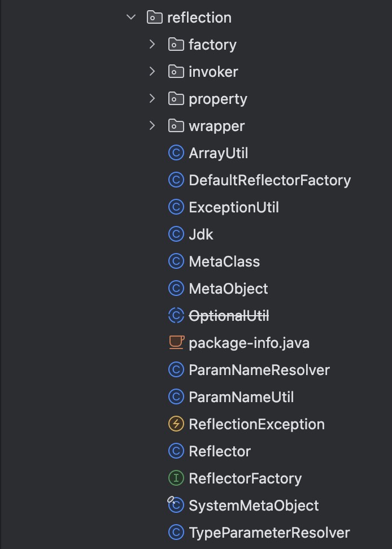Collapse the reflection folder chevron
The height and width of the screenshot is (549, 392).
pyautogui.click(x=132, y=18)
